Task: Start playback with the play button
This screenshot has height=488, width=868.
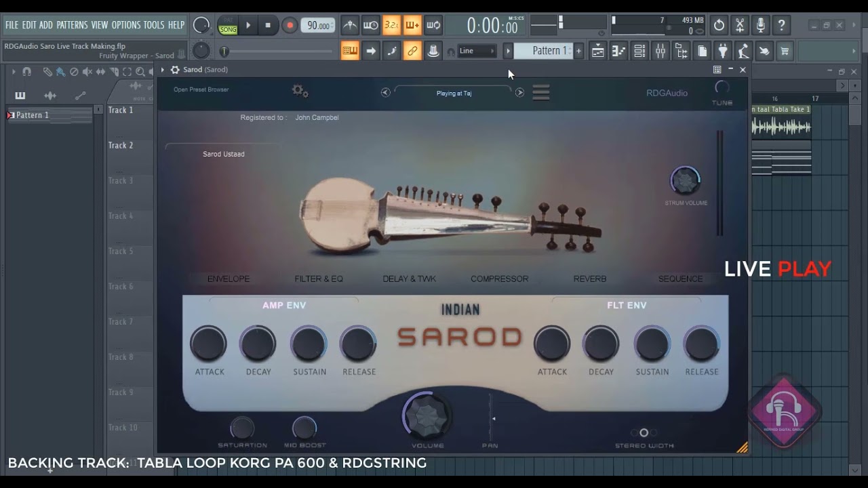Action: coord(248,26)
